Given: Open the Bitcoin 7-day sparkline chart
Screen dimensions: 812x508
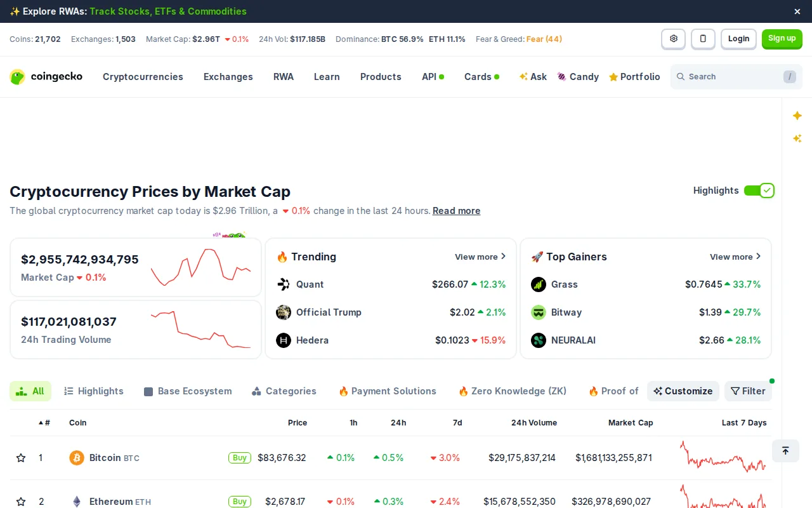Looking at the screenshot, I should pyautogui.click(x=723, y=457).
